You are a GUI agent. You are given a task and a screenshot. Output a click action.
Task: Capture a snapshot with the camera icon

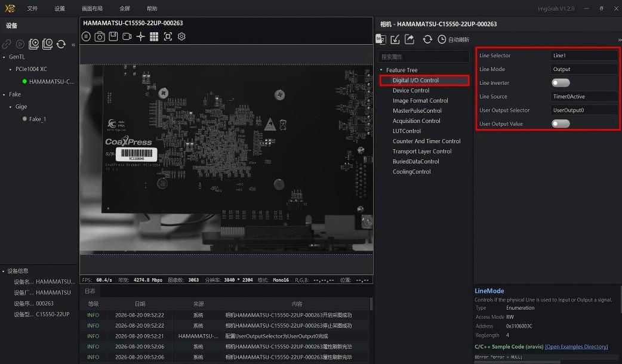[100, 36]
